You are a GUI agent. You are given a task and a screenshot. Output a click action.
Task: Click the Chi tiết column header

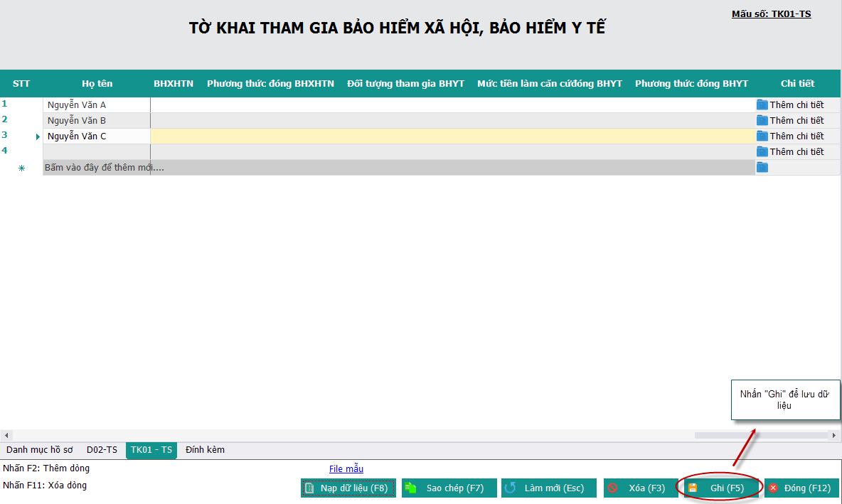point(797,83)
